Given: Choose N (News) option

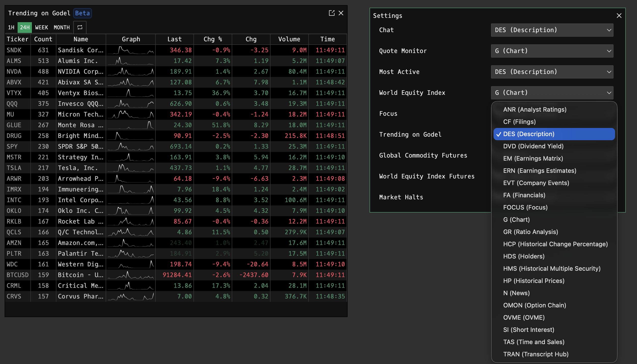Looking at the screenshot, I should (x=554, y=293).
